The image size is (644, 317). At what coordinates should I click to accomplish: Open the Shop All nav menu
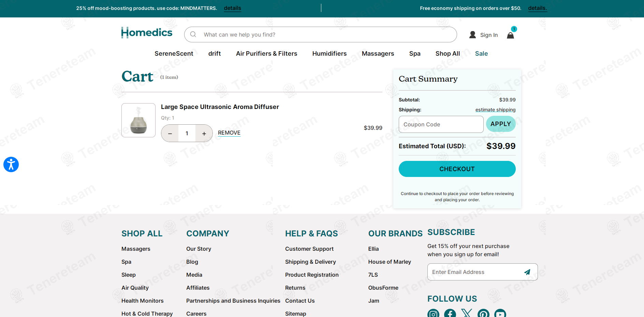(448, 54)
